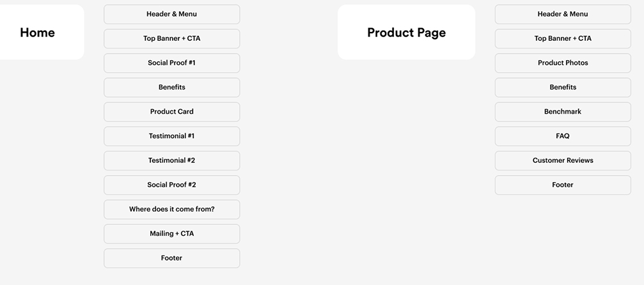Select the Customer Reviews box
Image resolution: width=644 pixels, height=285 pixels.
[x=563, y=160]
